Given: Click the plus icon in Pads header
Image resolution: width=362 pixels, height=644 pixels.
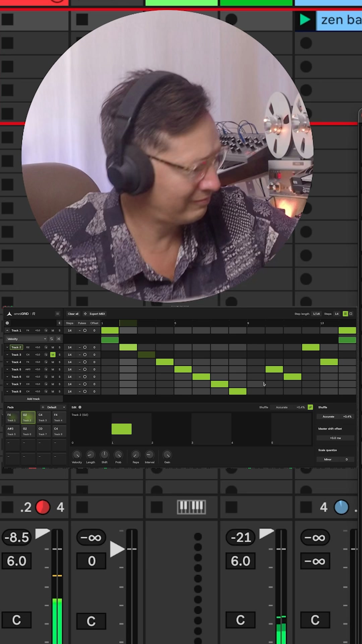Looking at the screenshot, I should [x=43, y=407].
